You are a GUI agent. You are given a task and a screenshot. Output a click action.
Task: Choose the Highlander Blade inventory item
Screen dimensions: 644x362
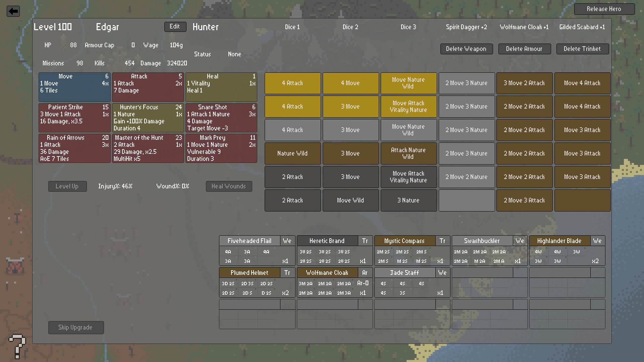559,241
